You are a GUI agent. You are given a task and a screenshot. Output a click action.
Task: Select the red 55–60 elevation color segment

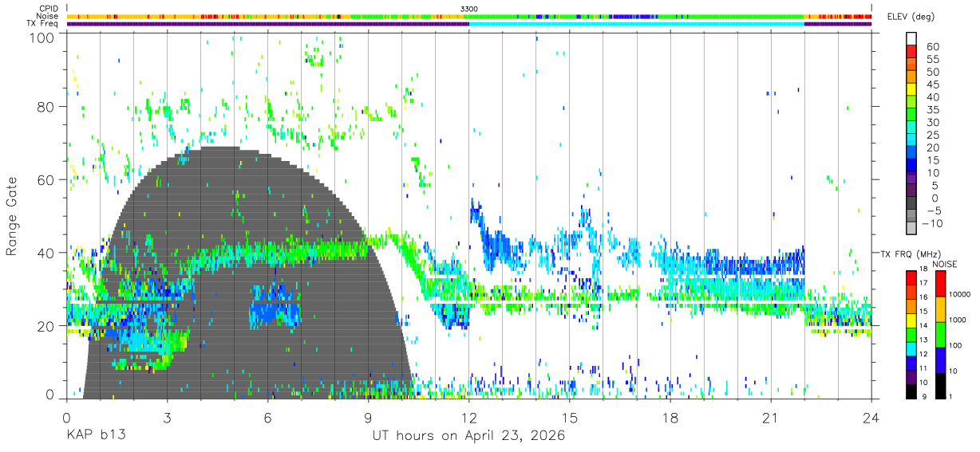click(913, 53)
